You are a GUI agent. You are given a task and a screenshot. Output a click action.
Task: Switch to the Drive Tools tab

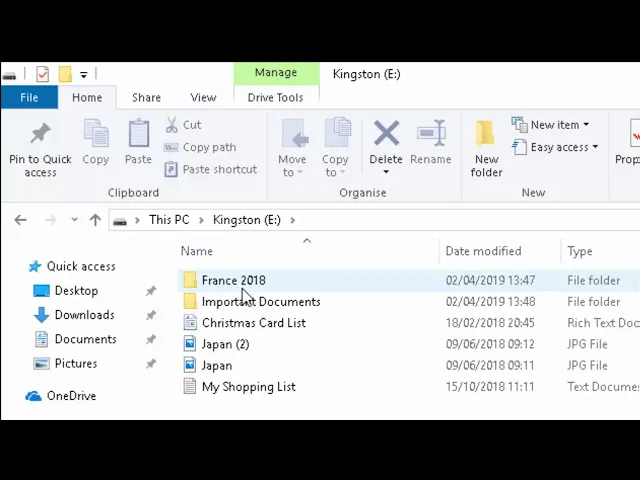pos(276,98)
